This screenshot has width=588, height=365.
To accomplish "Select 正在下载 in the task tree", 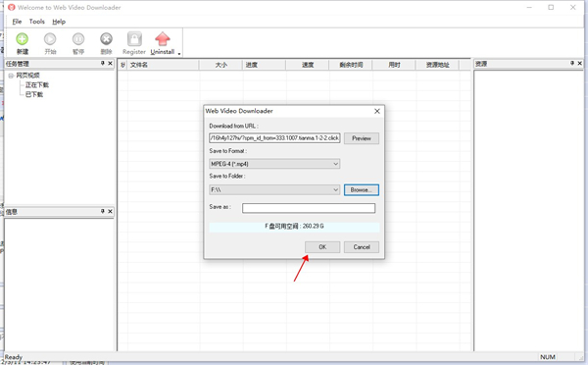I will (x=37, y=84).
